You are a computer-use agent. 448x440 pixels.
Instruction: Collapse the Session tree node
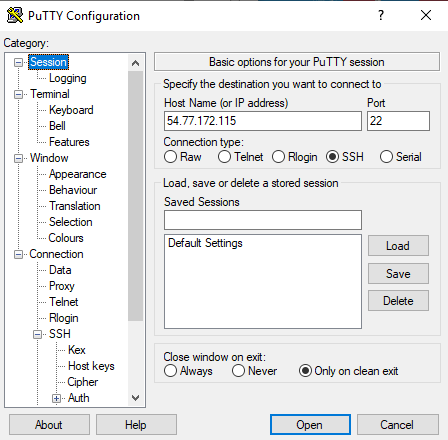click(x=19, y=62)
